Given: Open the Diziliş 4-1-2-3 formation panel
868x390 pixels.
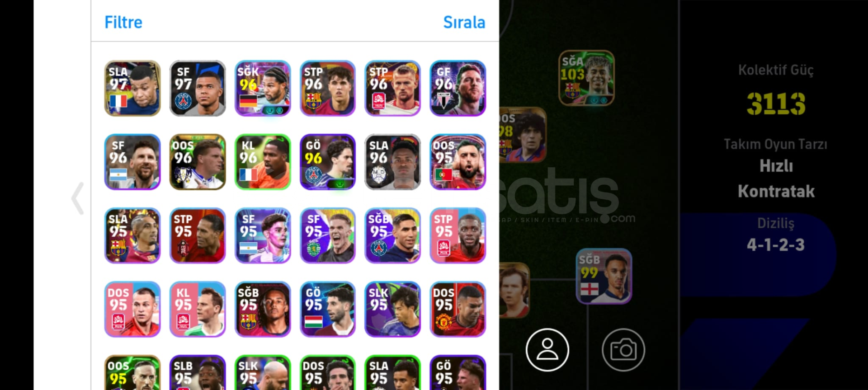Looking at the screenshot, I should click(x=776, y=235).
